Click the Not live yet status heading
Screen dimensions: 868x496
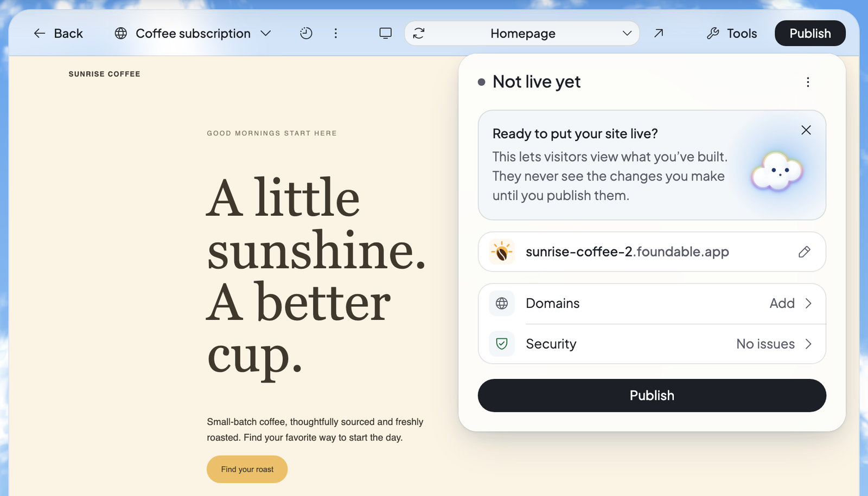[537, 82]
